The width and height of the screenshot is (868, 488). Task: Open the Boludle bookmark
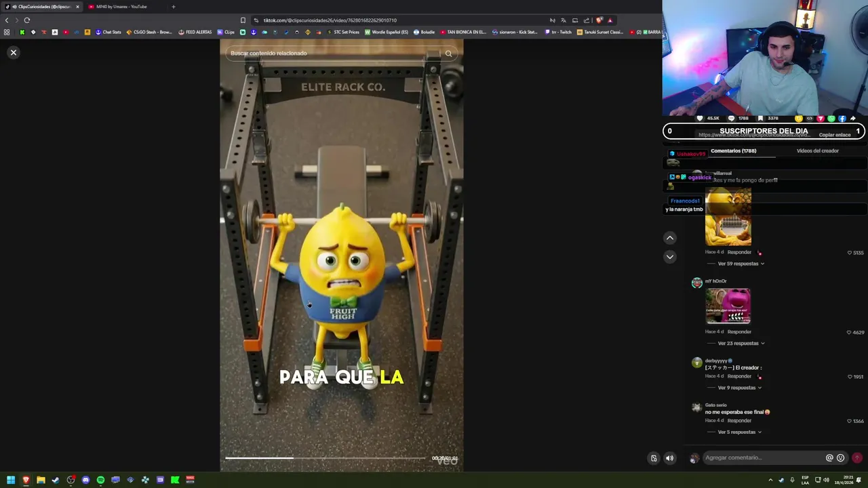(x=425, y=32)
